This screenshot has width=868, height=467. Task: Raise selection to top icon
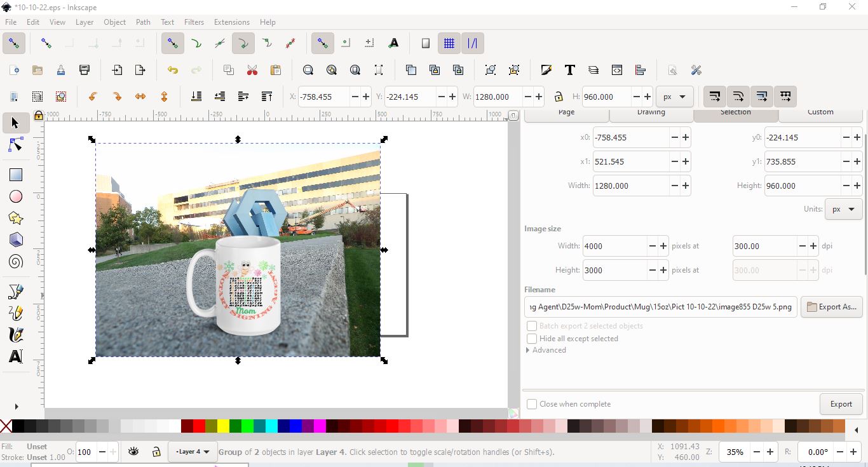tap(267, 97)
